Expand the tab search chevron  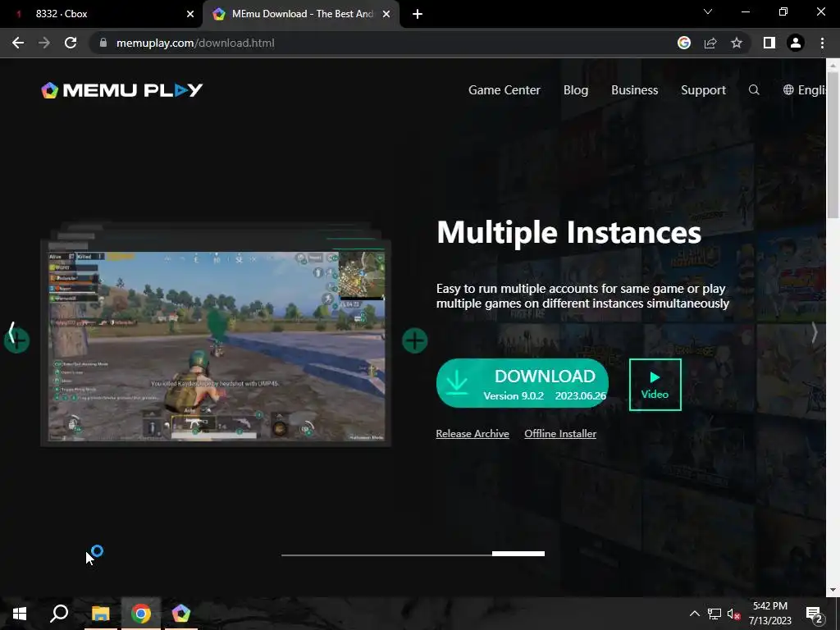(x=708, y=11)
